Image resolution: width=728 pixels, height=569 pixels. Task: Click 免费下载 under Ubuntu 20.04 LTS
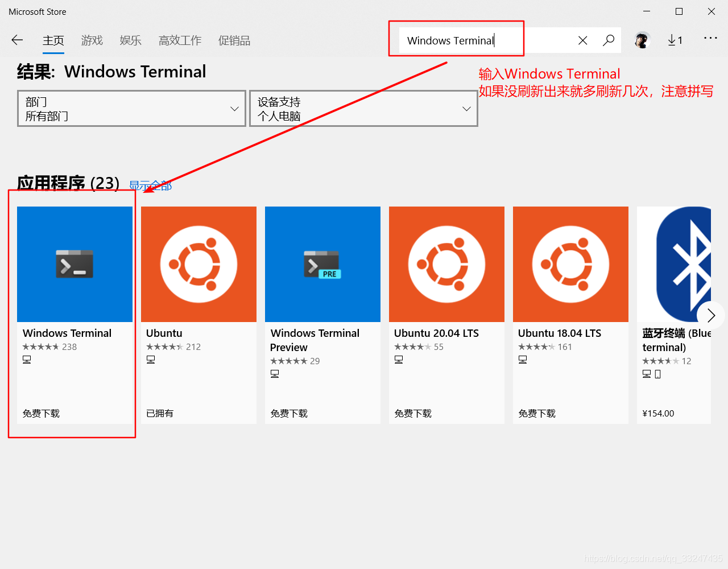tap(413, 414)
